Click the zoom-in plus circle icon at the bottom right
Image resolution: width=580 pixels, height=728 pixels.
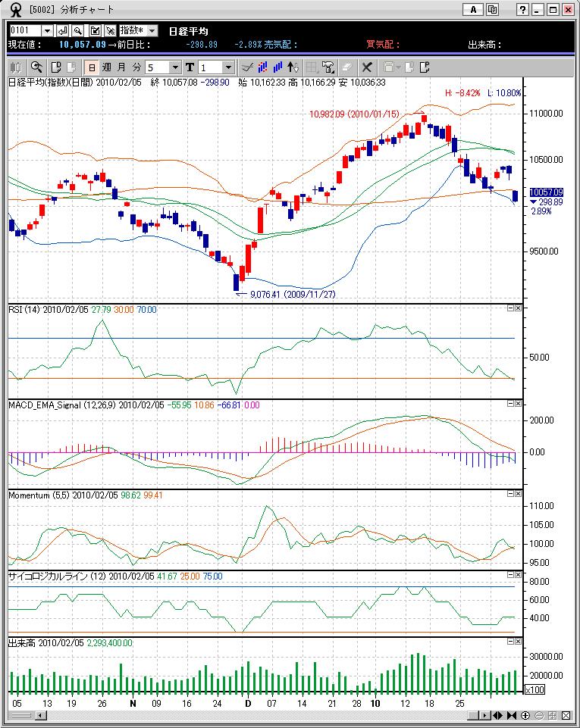(526, 715)
